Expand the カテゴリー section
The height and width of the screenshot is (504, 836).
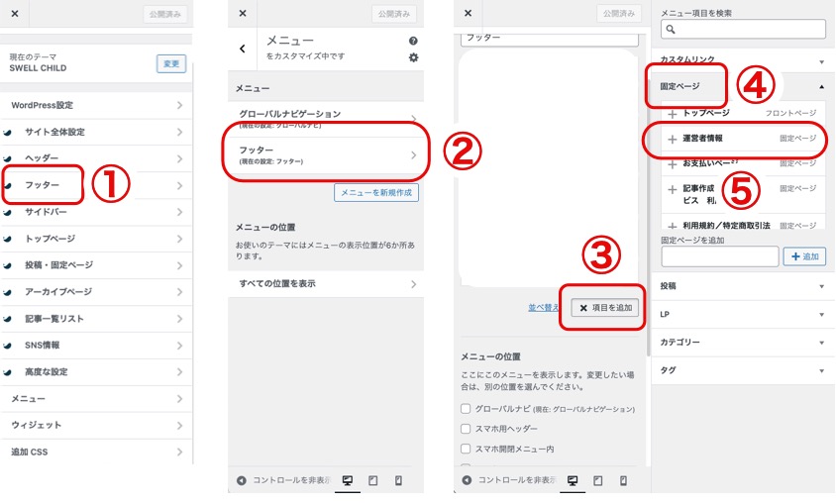742,342
